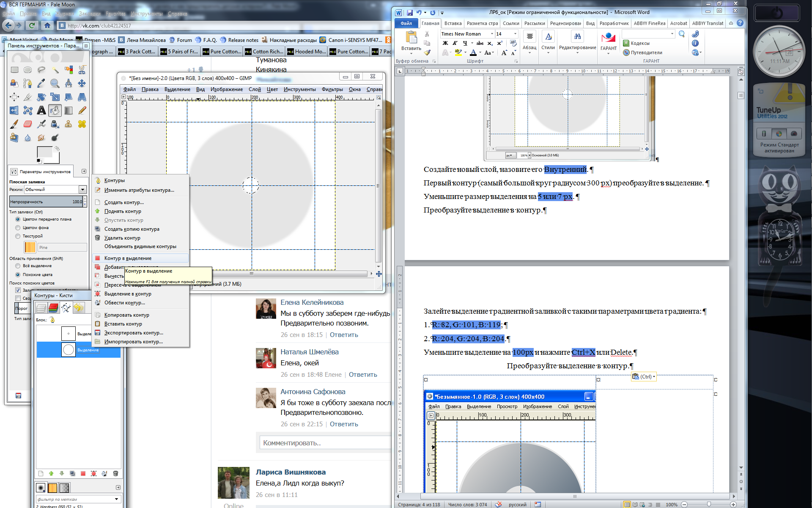Select the Eraser tool in GIMP toolbox

(28, 124)
